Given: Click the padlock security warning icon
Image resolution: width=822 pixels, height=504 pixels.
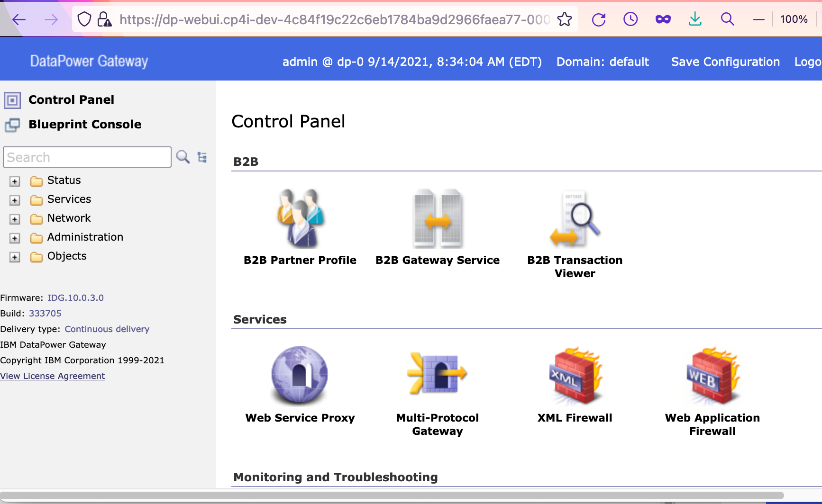Looking at the screenshot, I should [104, 19].
